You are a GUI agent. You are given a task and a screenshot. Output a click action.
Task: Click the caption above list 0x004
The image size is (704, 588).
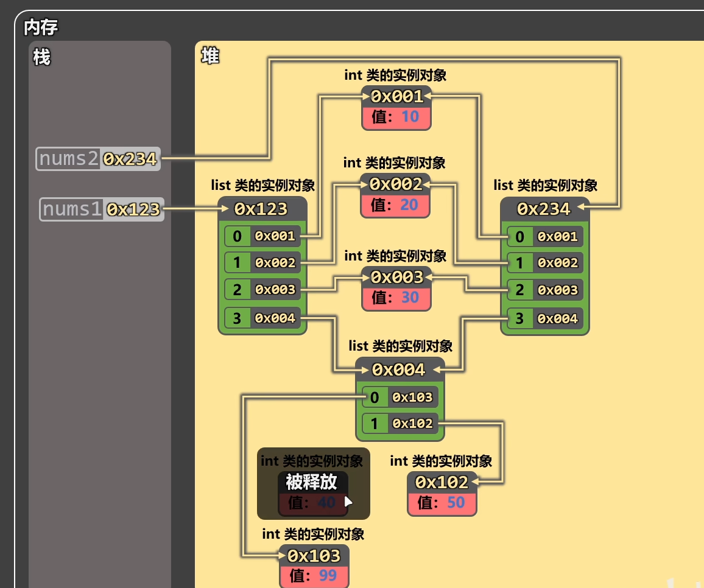(401, 346)
